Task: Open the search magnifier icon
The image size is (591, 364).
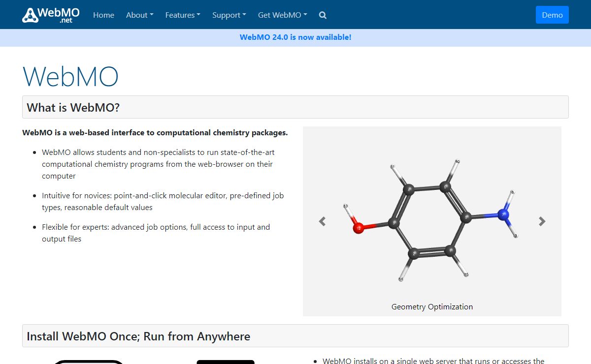Action: tap(323, 15)
